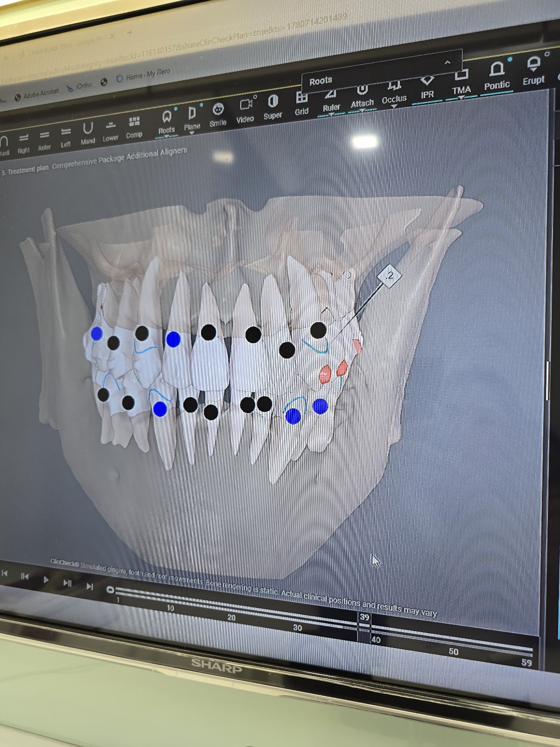Viewport: 560px width, 747px height.
Task: Click stage 50 on the staging timeline
Action: point(454,652)
